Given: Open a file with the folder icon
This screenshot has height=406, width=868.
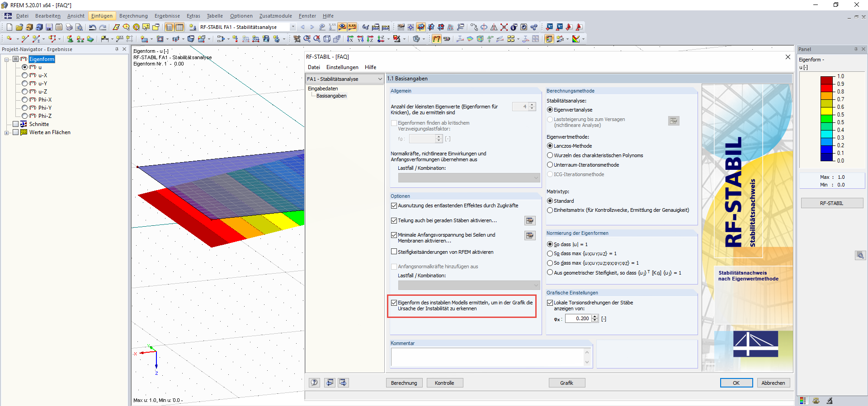Looking at the screenshot, I should click(19, 27).
